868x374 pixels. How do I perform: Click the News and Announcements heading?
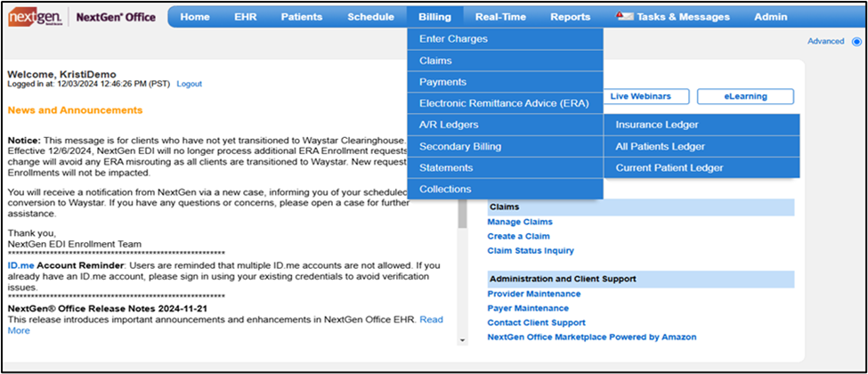76,110
